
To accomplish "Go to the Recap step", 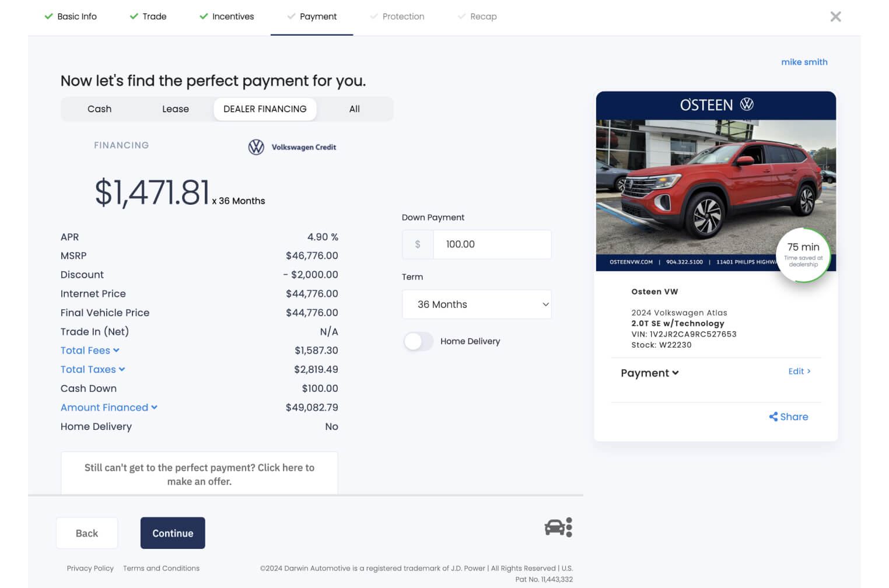I will 477,16.
